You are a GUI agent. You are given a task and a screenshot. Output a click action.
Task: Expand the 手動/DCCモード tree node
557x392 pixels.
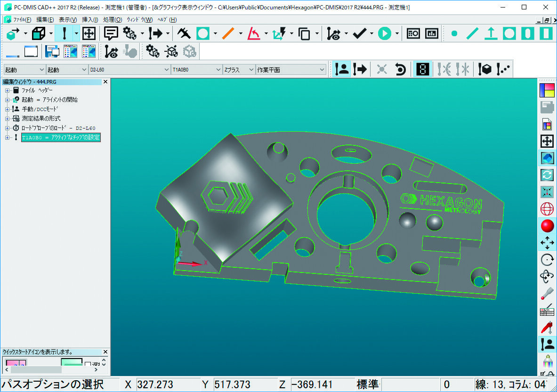(7, 109)
